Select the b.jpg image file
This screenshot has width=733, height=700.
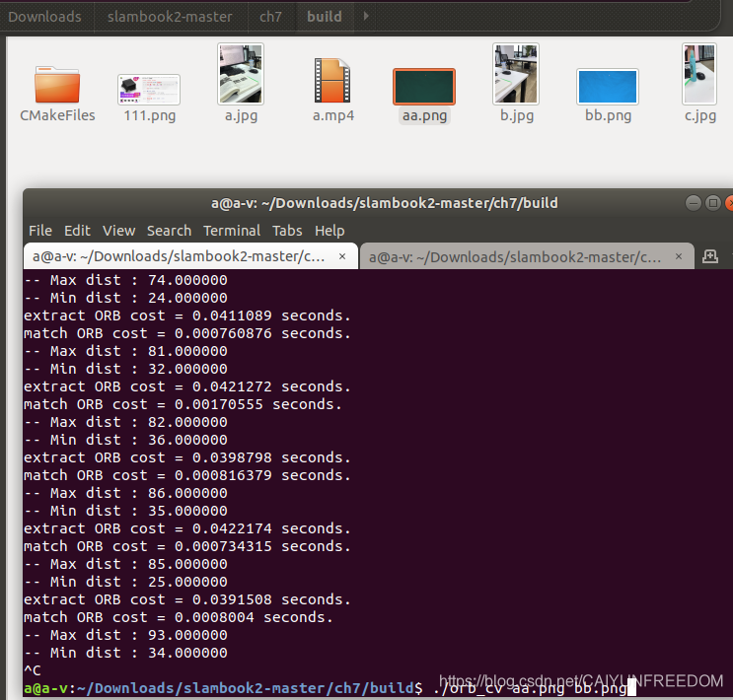516,74
